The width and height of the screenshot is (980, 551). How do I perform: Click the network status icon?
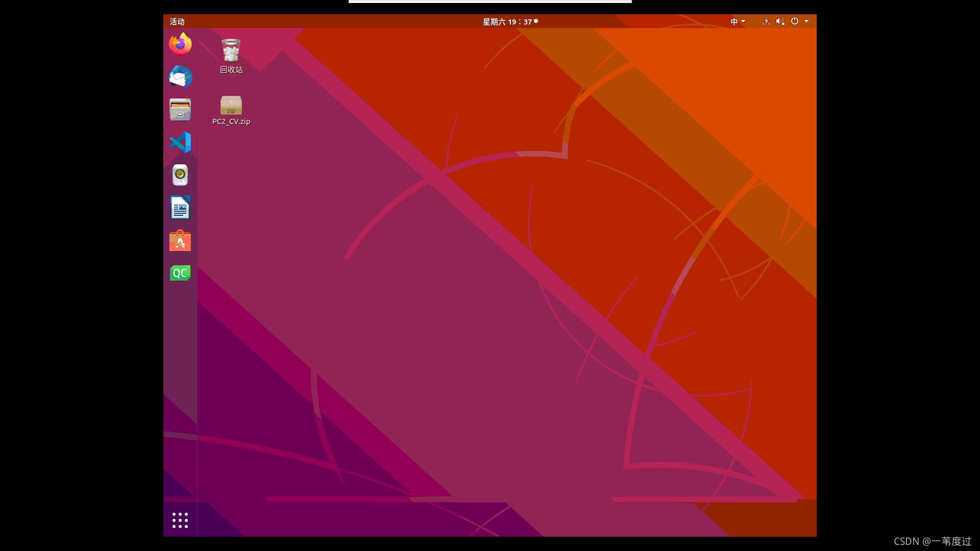click(x=766, y=21)
